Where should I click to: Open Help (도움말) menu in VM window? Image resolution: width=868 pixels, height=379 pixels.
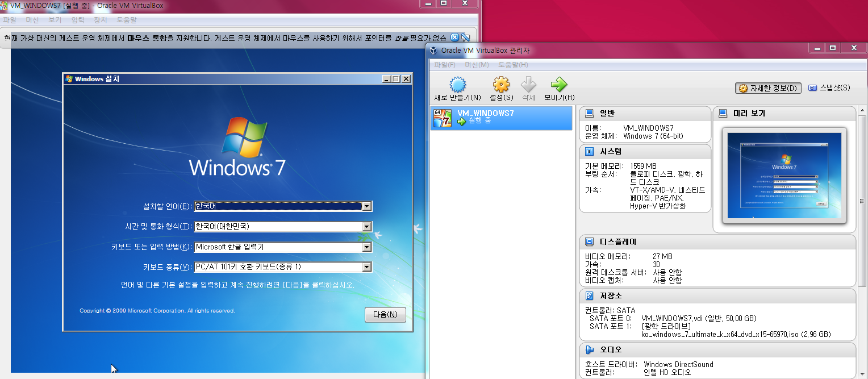coord(127,20)
